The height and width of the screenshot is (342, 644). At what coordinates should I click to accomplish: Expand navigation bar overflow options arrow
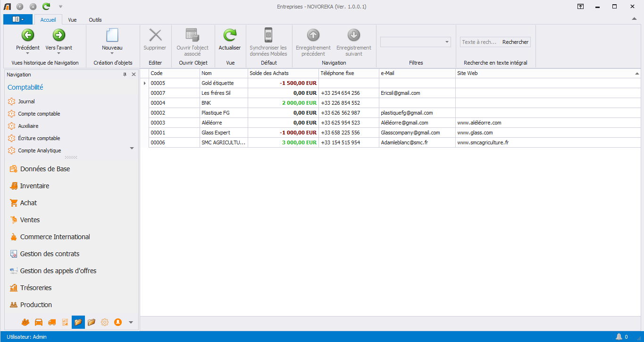pos(131,322)
